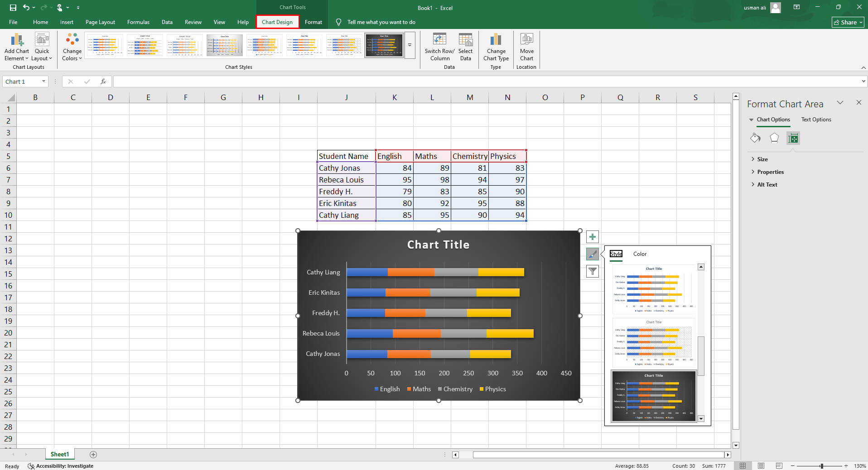Viewport: 868px width, 470px height.
Task: Collapse the ribbon
Action: [863, 67]
